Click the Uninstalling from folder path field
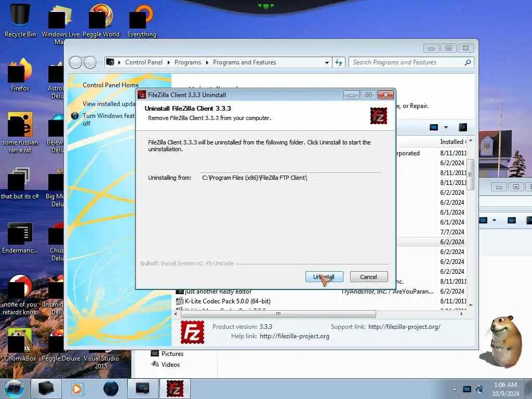 tap(291, 178)
